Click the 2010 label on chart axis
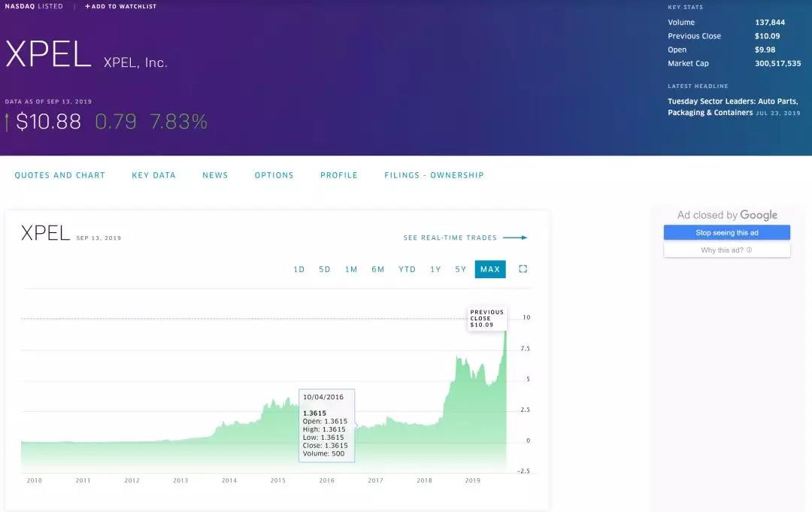 [x=34, y=480]
